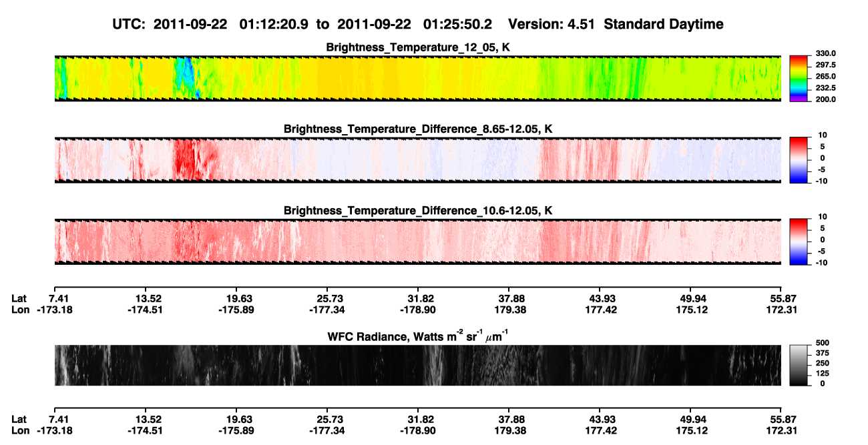Click longitude -175.89 on the upper axis

(x=238, y=310)
